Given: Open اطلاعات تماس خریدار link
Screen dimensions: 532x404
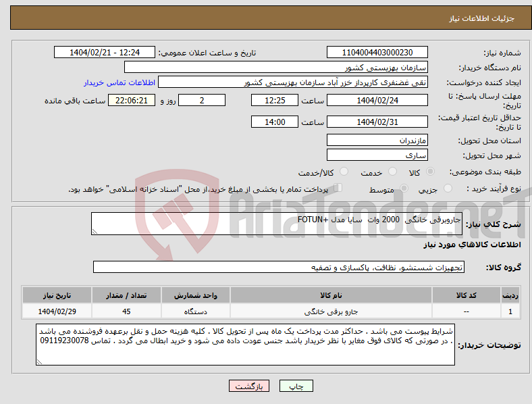Looking at the screenshot, I should 119,82.
